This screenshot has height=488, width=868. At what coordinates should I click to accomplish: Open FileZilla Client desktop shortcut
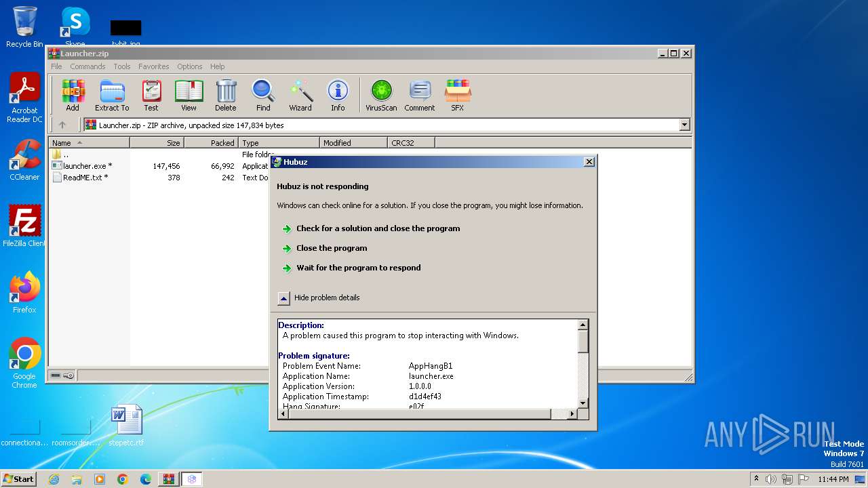(x=24, y=226)
